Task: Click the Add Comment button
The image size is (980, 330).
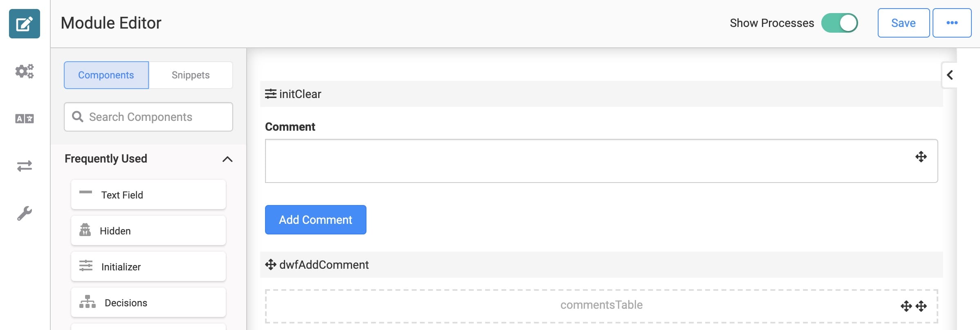Action: tap(316, 220)
